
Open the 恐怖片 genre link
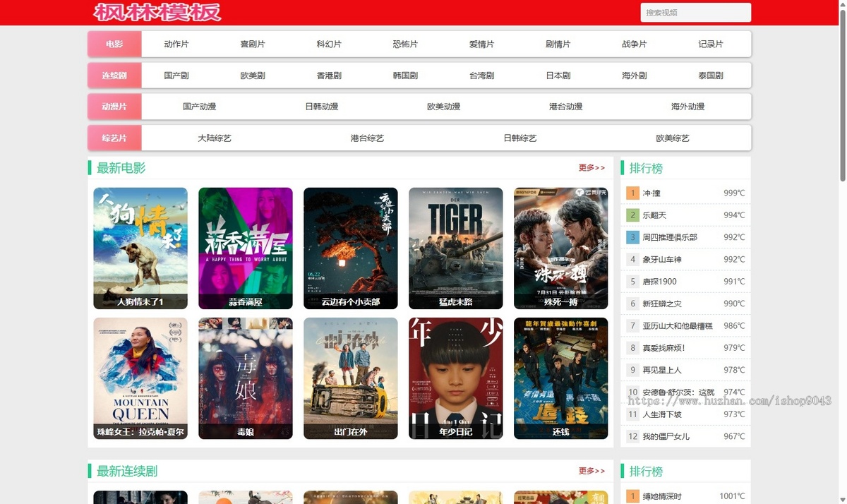coord(405,44)
